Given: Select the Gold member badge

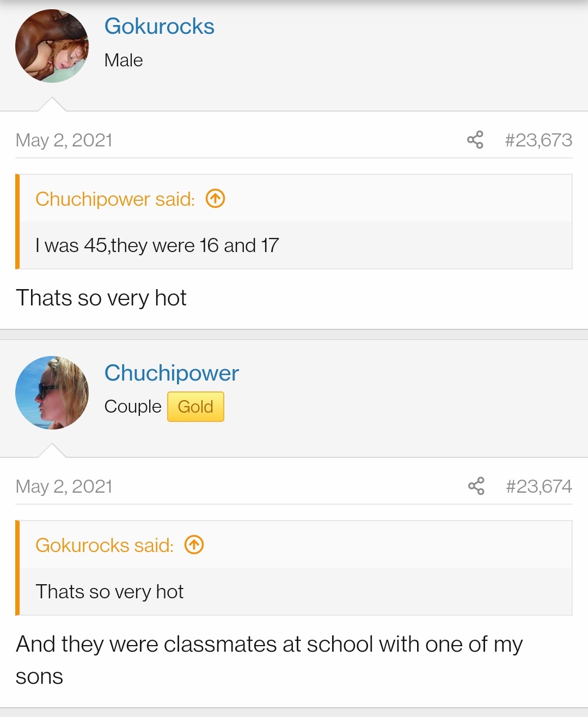Looking at the screenshot, I should [195, 407].
